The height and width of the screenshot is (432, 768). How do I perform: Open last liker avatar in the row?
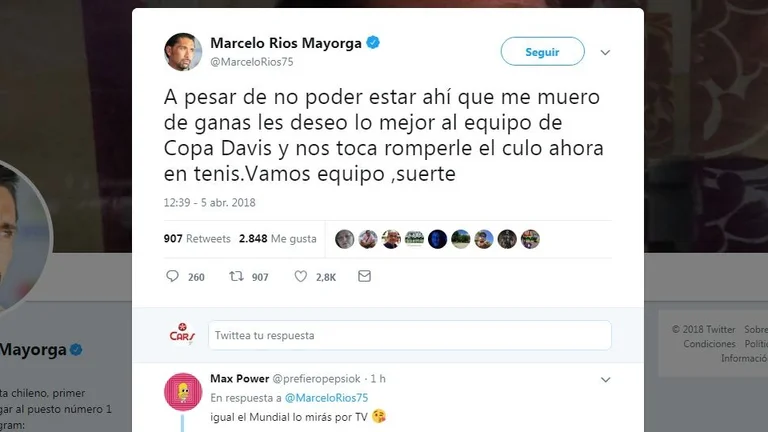coord(530,239)
